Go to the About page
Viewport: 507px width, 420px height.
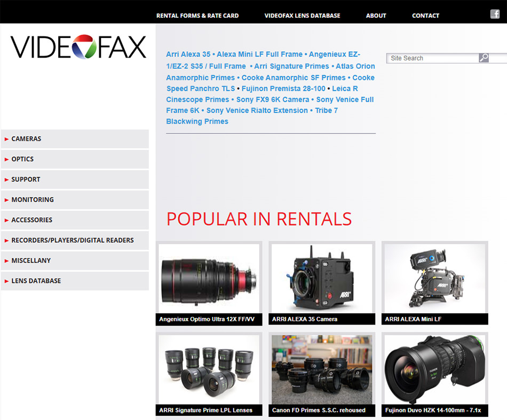coord(376,15)
